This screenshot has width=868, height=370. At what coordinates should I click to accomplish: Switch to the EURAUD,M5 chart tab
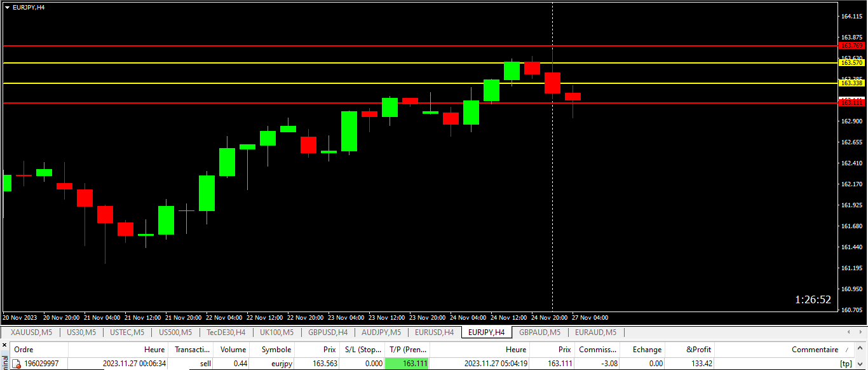[595, 332]
